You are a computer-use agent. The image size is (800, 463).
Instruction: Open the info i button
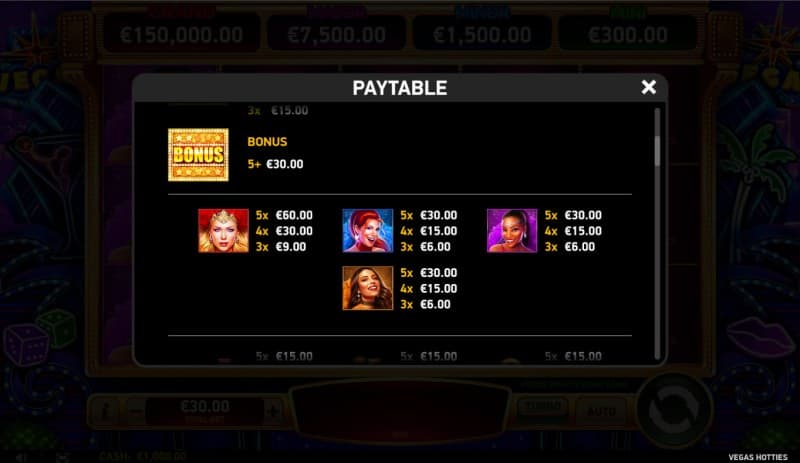pos(106,410)
